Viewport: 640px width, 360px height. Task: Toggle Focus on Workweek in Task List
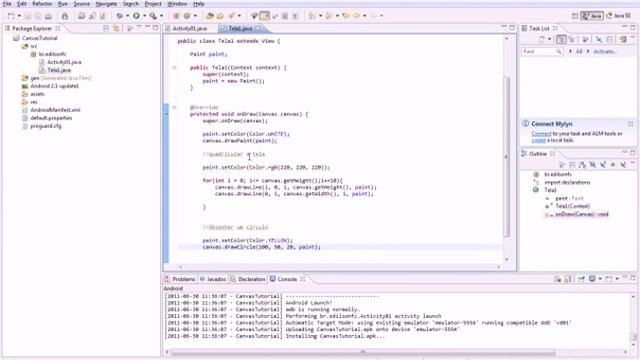(x=585, y=39)
